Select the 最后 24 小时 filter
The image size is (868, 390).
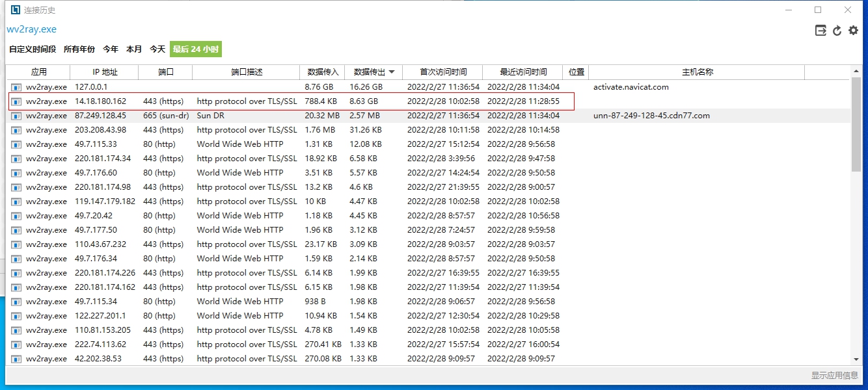coord(196,49)
